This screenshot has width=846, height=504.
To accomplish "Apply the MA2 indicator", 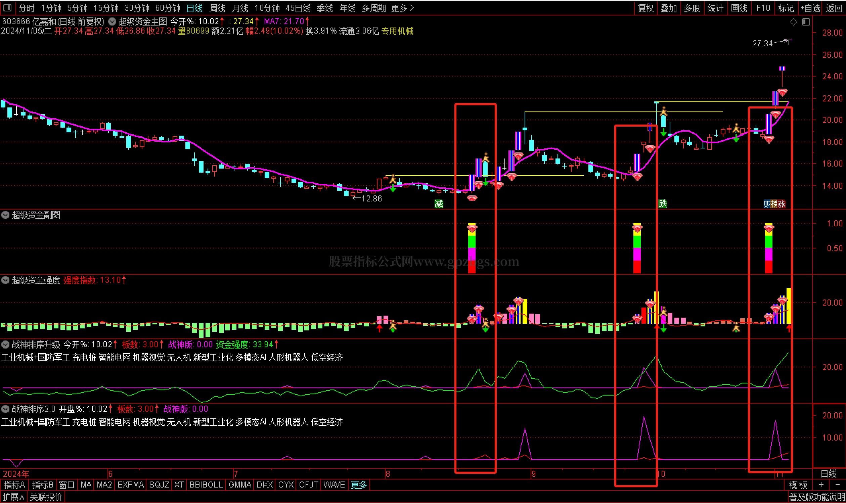I will tap(104, 485).
